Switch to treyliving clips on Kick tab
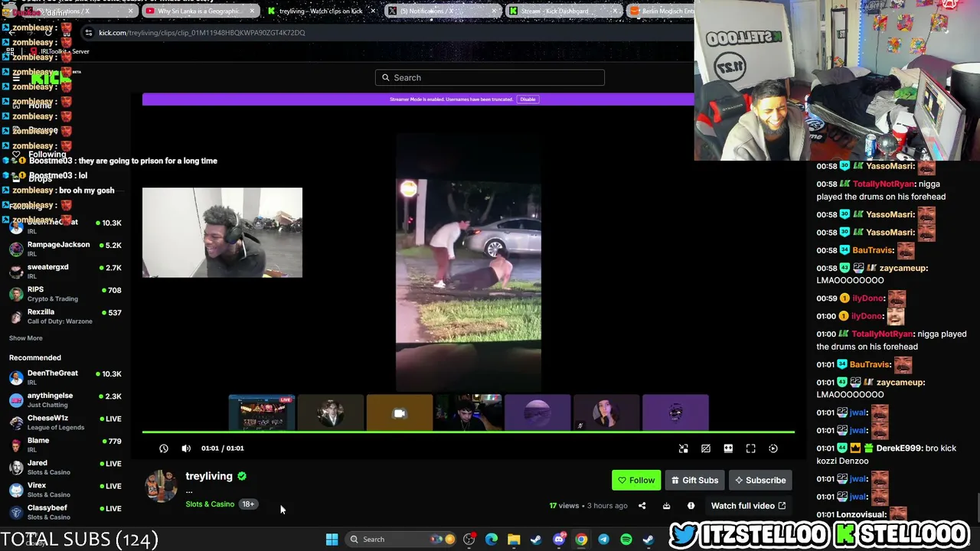980x551 pixels. (x=320, y=11)
